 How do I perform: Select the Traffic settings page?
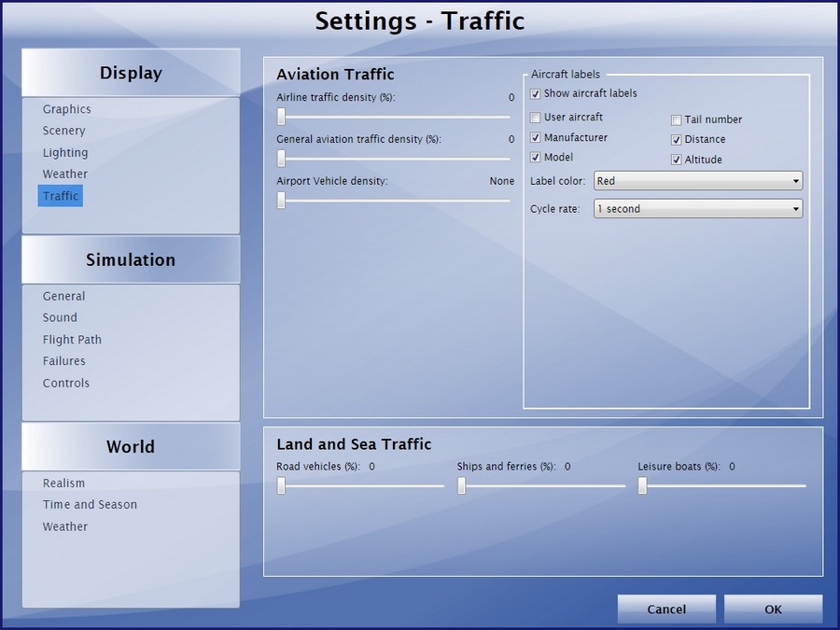(x=61, y=196)
